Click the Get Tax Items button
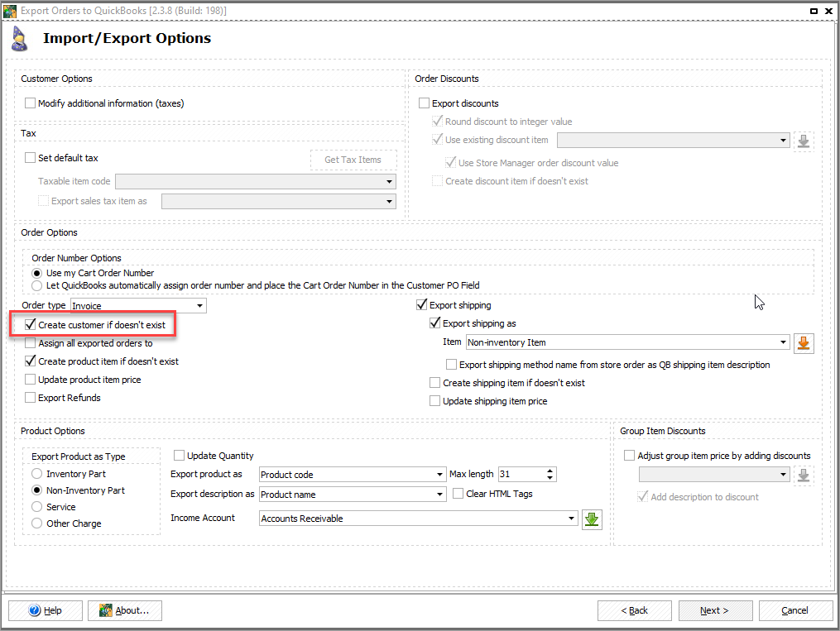 click(x=353, y=160)
